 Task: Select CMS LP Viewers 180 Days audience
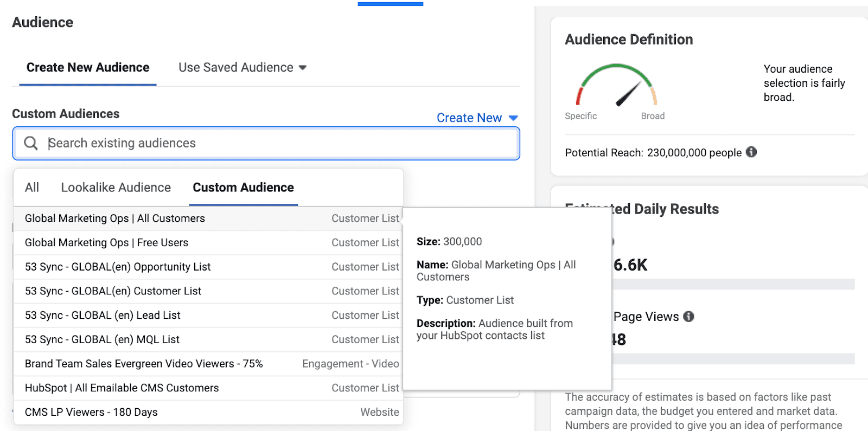pos(91,413)
